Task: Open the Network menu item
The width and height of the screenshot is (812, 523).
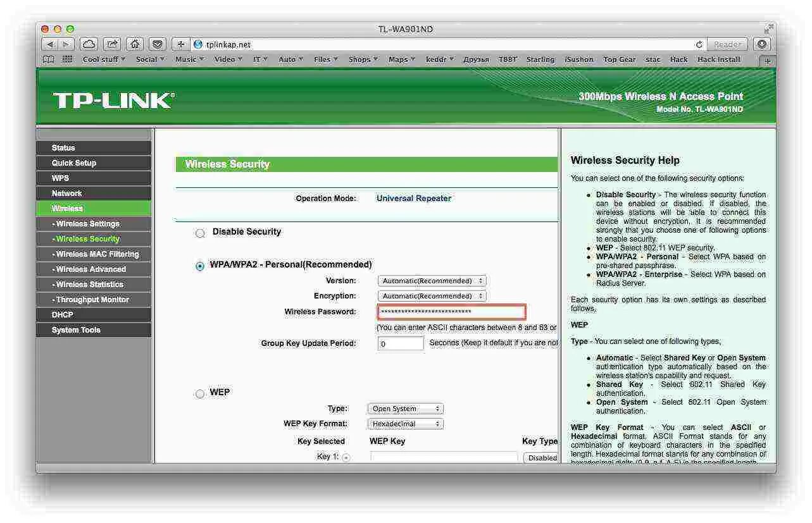Action: tap(94, 194)
